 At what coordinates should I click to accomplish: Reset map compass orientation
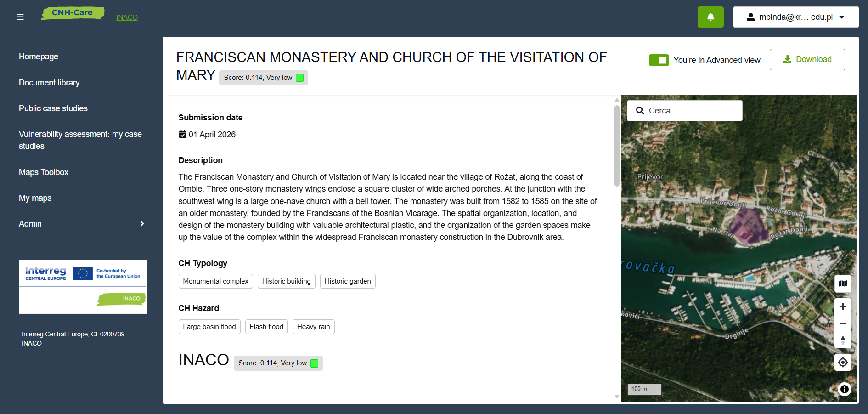pyautogui.click(x=842, y=340)
